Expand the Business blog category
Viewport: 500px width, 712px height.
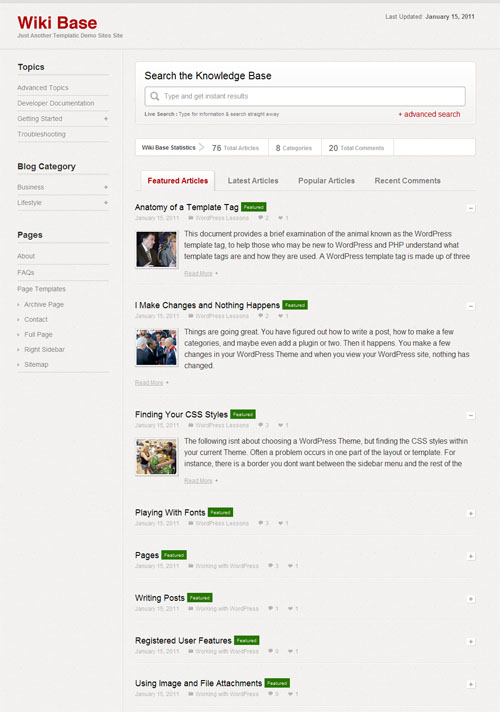click(x=106, y=187)
